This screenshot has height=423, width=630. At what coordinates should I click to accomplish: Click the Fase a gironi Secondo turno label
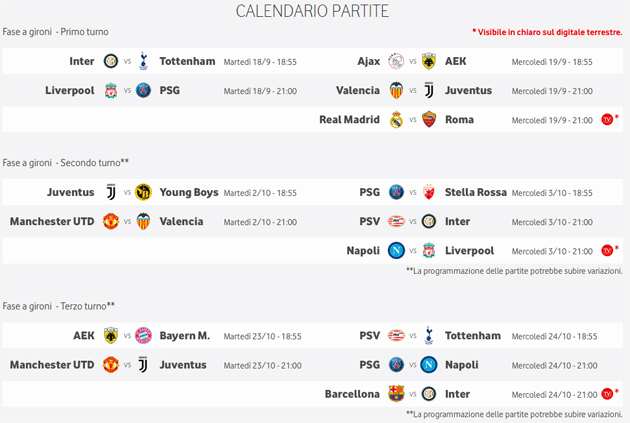tap(66, 162)
